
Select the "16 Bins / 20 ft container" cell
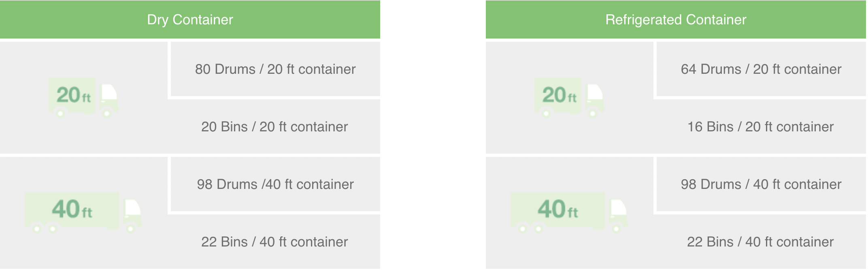pos(760,127)
